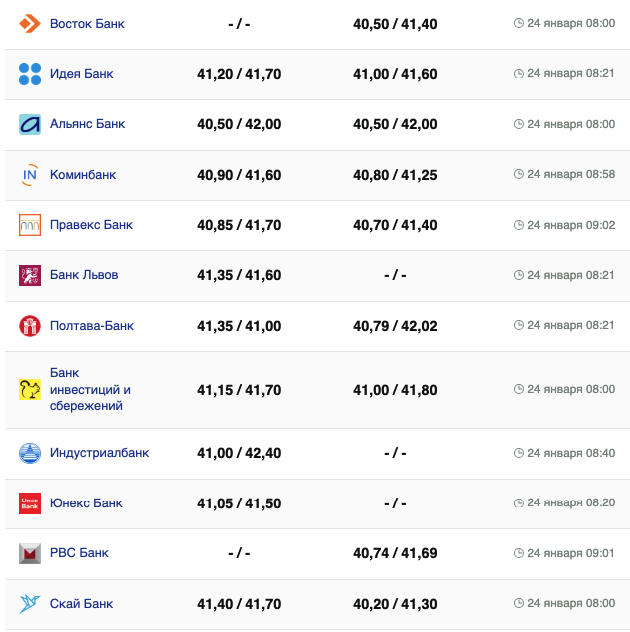Click the Банк Львов crest logo
Screen dimensions: 630x632
coord(30,275)
